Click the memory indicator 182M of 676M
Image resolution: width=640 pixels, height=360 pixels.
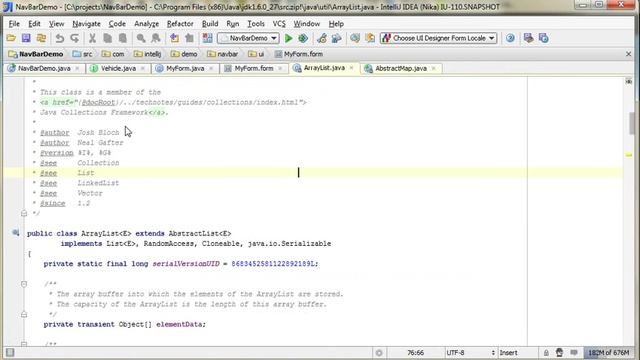(609, 353)
